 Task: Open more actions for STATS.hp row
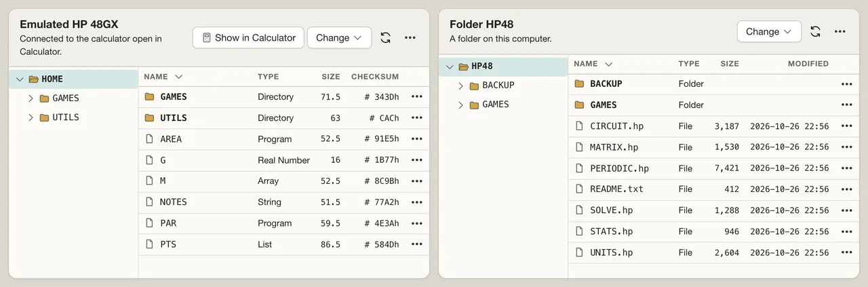[846, 231]
